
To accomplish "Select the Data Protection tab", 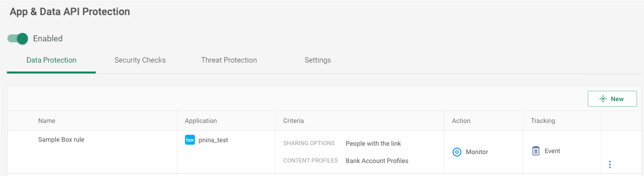I will coord(51,60).
